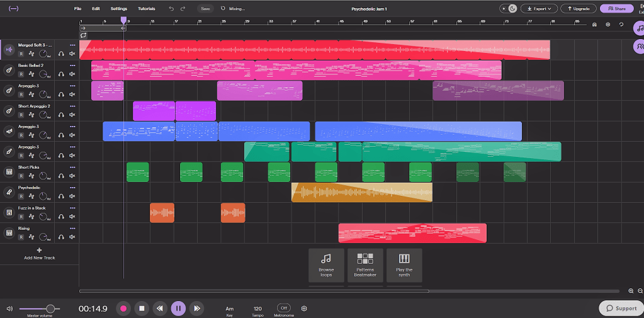Click the magnet snap icon above timeline
This screenshot has width=644, height=318.
(x=594, y=25)
